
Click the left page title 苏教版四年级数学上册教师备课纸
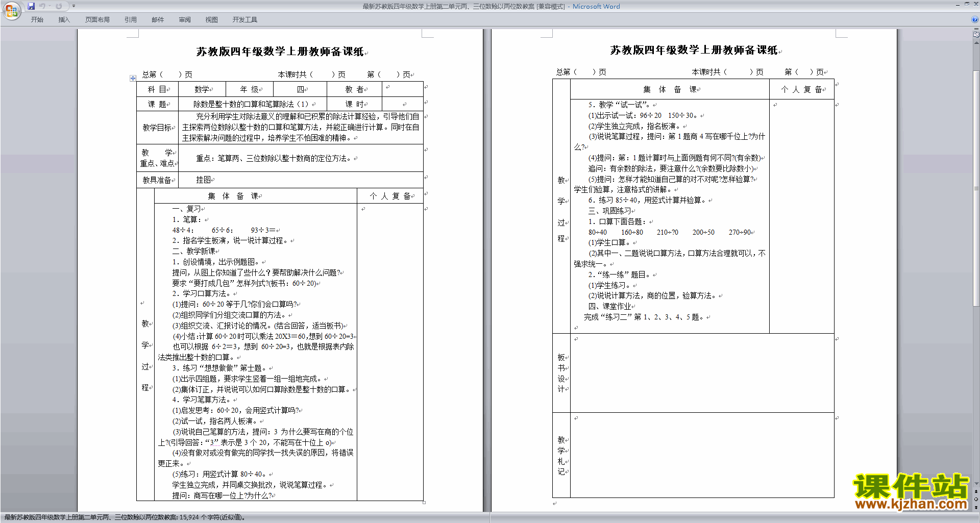(280, 52)
